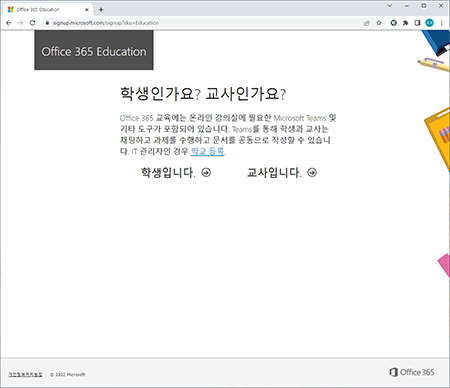This screenshot has height=388, width=450.
Task: View site info via the lock icon
Action: click(x=47, y=23)
